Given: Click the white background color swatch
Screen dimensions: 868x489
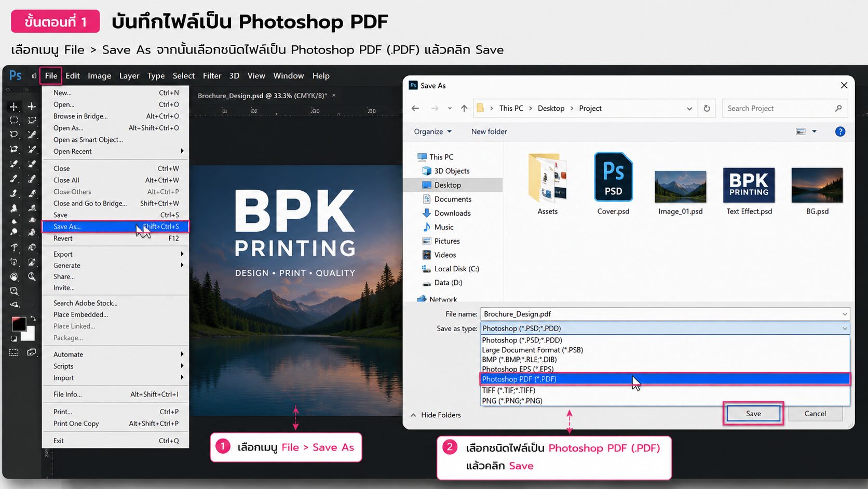Looking at the screenshot, I should (29, 334).
